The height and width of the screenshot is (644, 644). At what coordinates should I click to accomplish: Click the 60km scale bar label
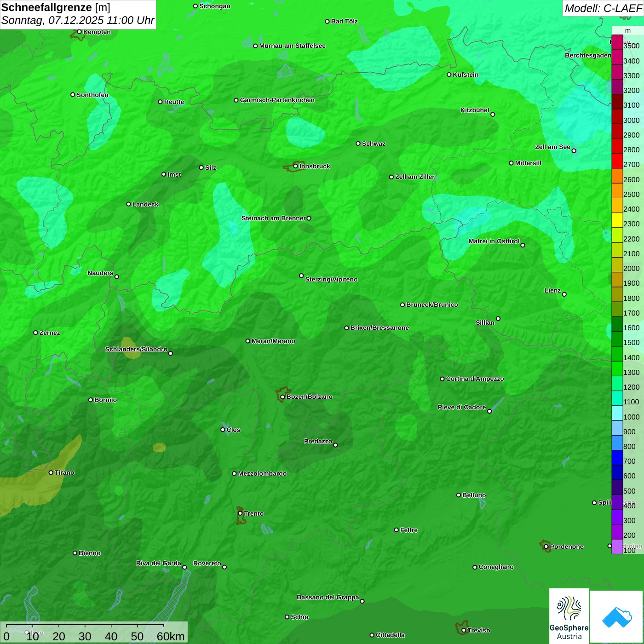[x=171, y=637]
